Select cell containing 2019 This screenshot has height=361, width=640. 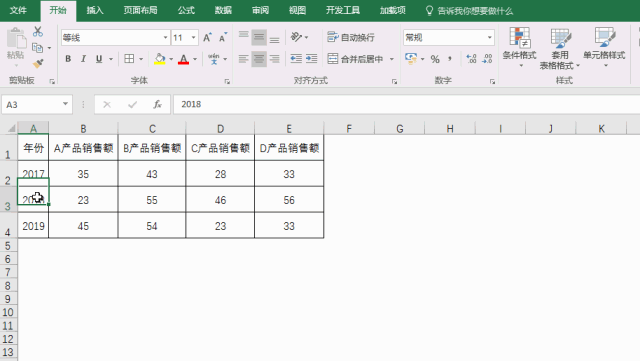coord(33,225)
